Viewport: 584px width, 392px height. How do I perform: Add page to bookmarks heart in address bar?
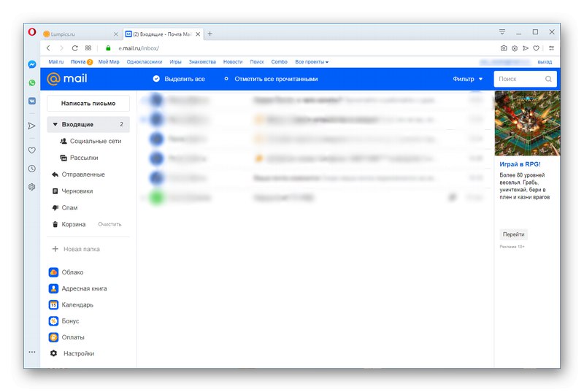coord(536,48)
